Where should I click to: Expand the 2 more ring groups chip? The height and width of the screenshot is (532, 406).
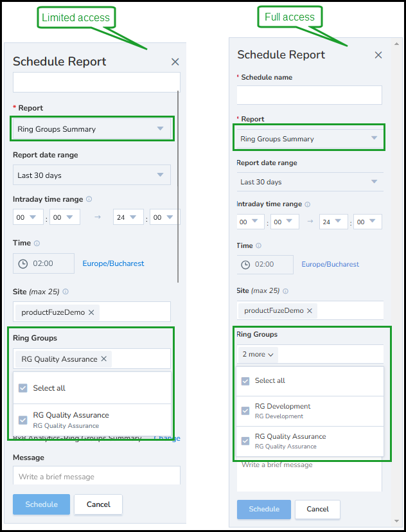258,354
